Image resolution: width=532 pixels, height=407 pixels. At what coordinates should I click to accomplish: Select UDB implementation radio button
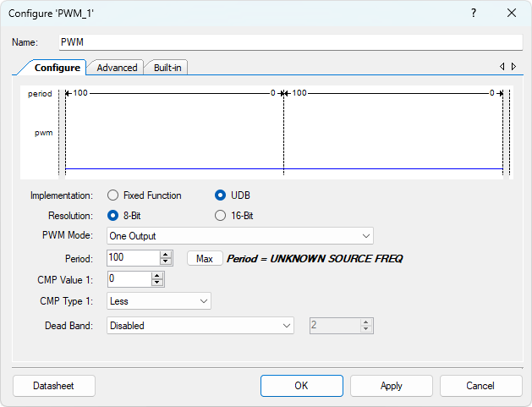point(221,195)
